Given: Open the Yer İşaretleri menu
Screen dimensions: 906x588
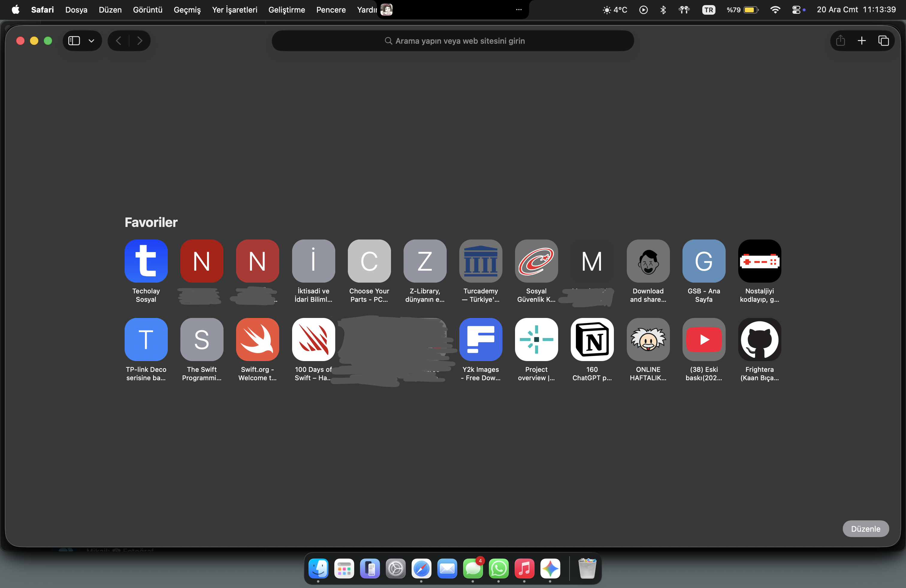Looking at the screenshot, I should pyautogui.click(x=235, y=10).
